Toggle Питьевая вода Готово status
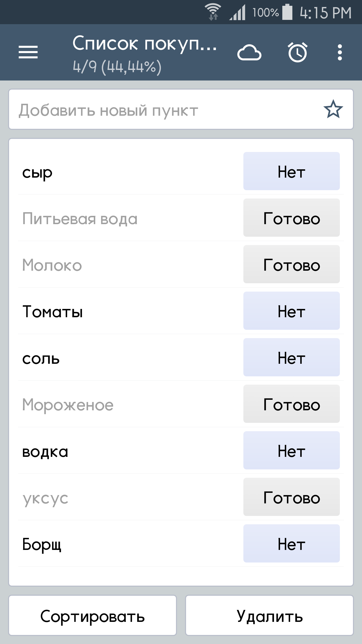This screenshot has height=644, width=362. point(291,218)
